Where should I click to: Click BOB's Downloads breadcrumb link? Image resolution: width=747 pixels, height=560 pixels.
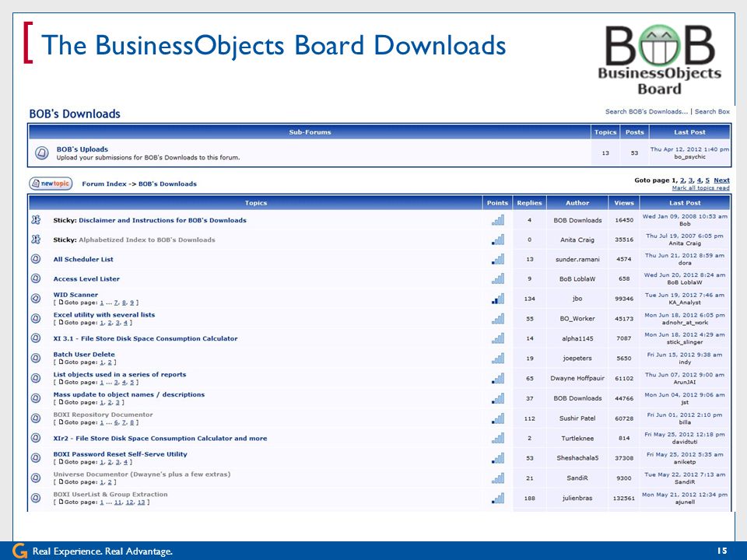[x=167, y=184]
